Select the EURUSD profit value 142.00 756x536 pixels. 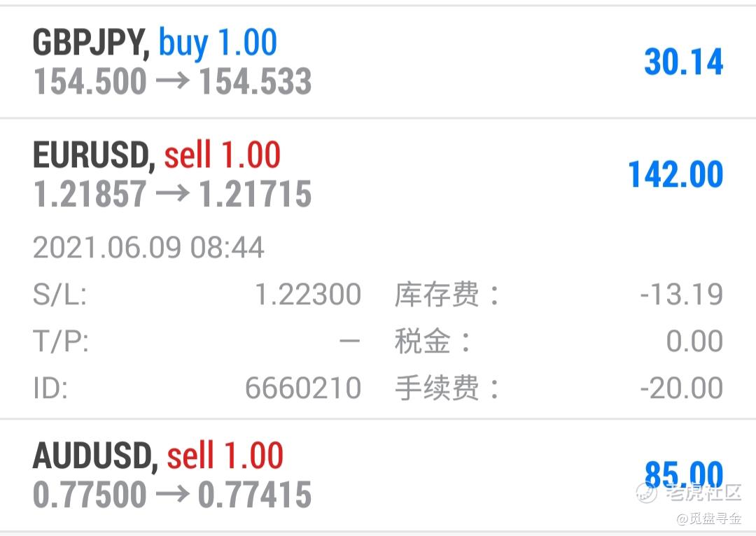(x=675, y=174)
